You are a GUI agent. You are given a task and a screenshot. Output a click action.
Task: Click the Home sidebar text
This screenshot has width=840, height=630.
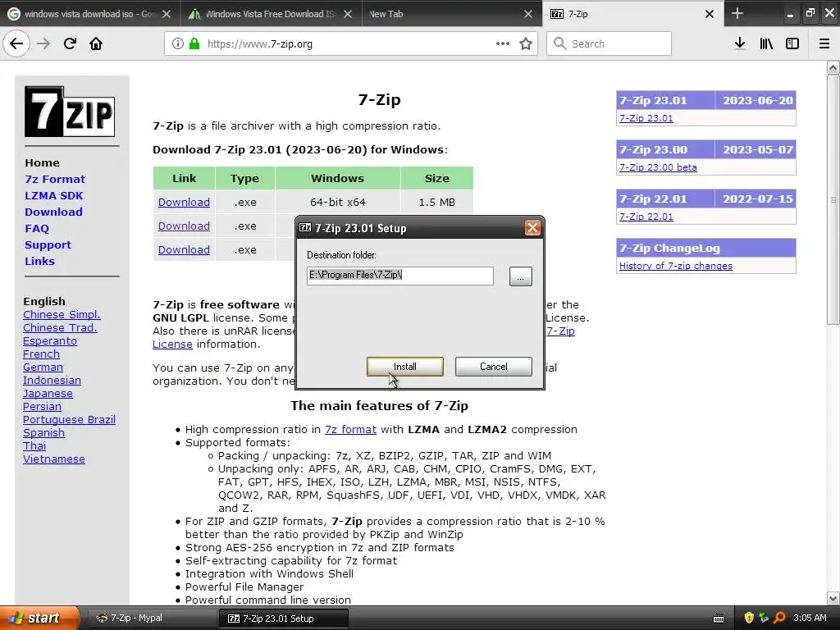pos(43,163)
